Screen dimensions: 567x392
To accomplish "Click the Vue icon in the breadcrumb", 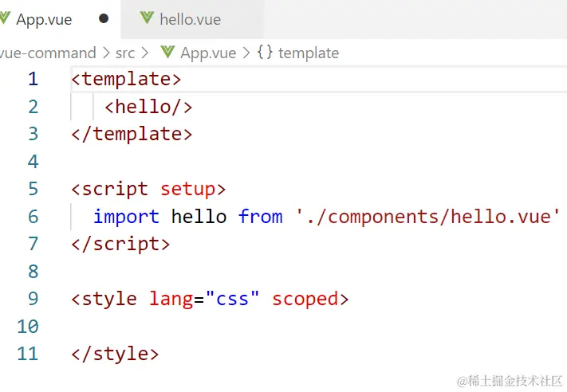I will click(x=167, y=53).
